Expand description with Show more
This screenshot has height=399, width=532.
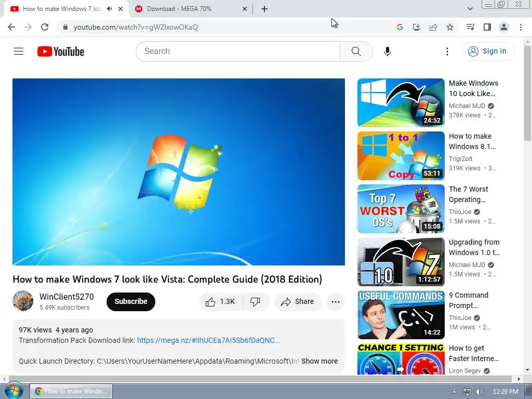pos(320,361)
